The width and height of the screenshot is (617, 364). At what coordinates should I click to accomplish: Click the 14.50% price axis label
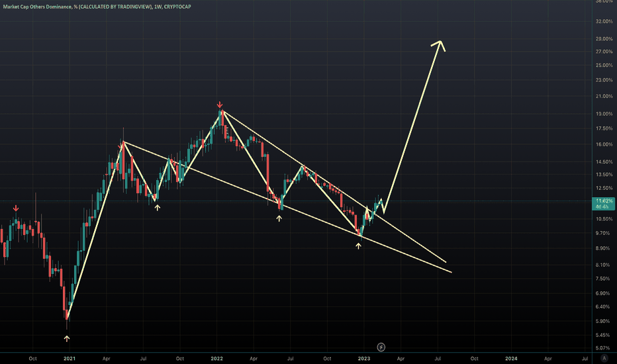tap(604, 161)
